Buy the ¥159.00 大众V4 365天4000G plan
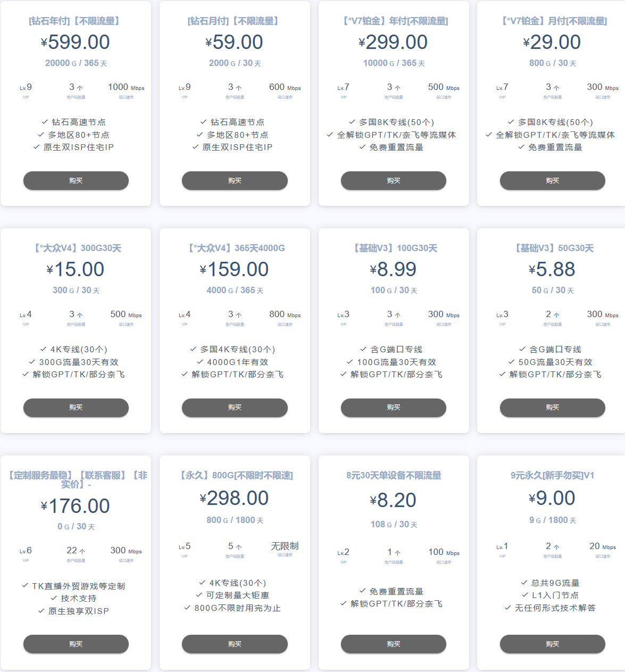 [235, 408]
